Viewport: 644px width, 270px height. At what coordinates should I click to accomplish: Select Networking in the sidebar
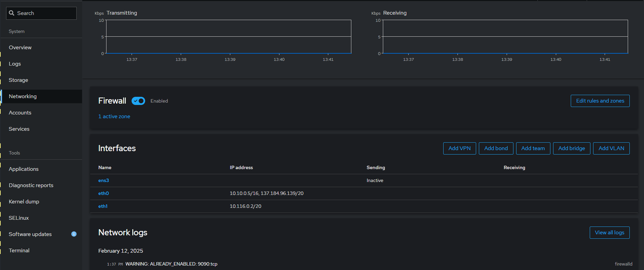(x=41, y=96)
